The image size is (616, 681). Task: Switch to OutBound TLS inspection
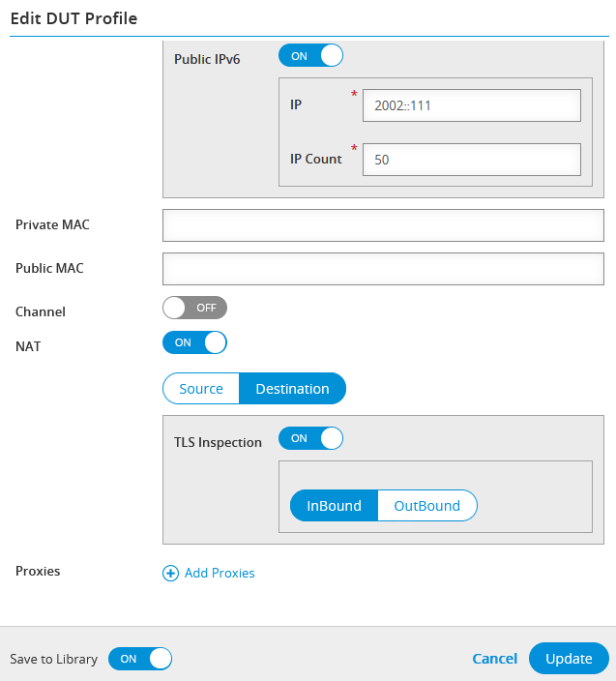tap(426, 506)
